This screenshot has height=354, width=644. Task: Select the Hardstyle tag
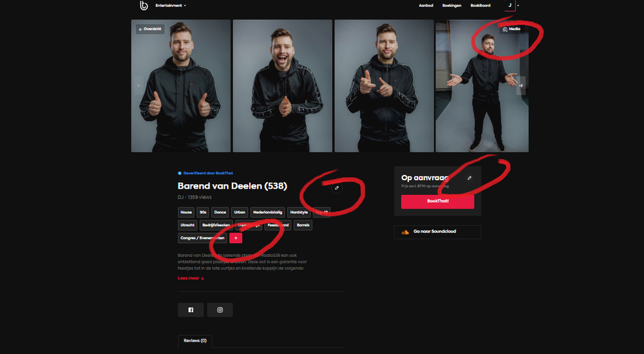pyautogui.click(x=299, y=212)
